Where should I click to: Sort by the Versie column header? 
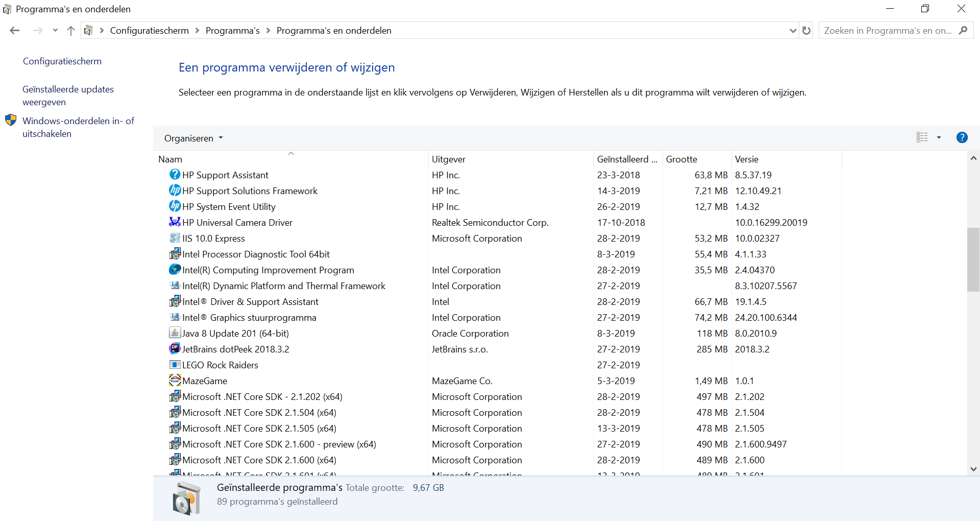click(x=786, y=159)
